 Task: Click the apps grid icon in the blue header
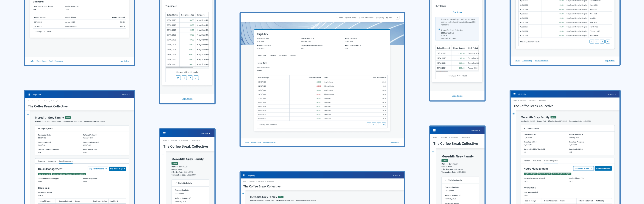click(29, 94)
